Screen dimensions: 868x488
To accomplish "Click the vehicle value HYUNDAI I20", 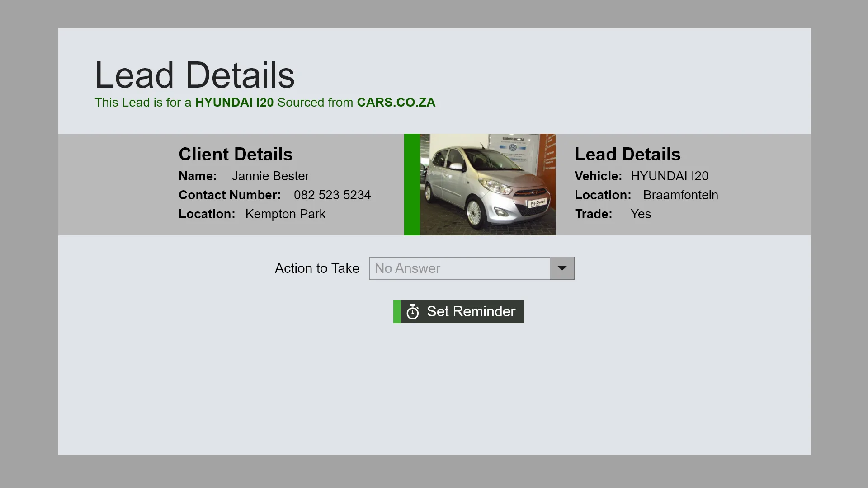I will (x=670, y=176).
